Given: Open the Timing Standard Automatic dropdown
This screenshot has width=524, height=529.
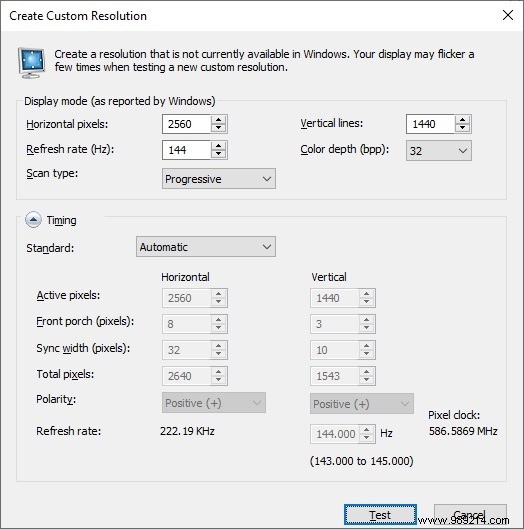Looking at the screenshot, I should (x=206, y=247).
